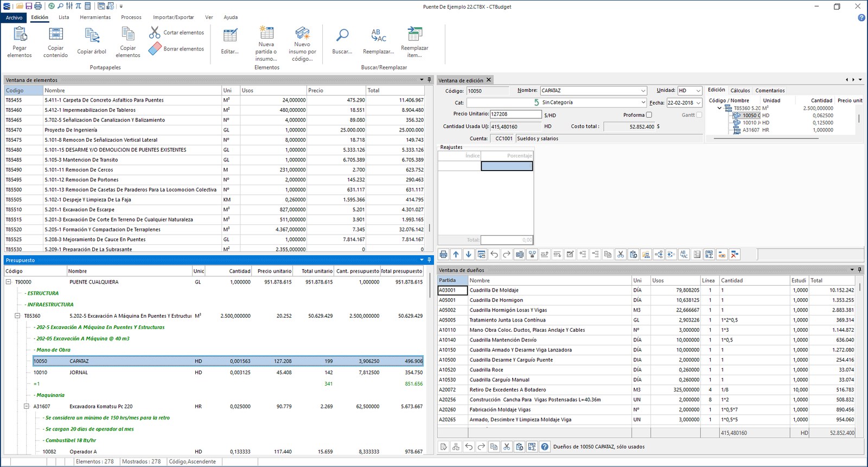
Task: Open the Fecha date picker dropdown
Action: pos(698,103)
